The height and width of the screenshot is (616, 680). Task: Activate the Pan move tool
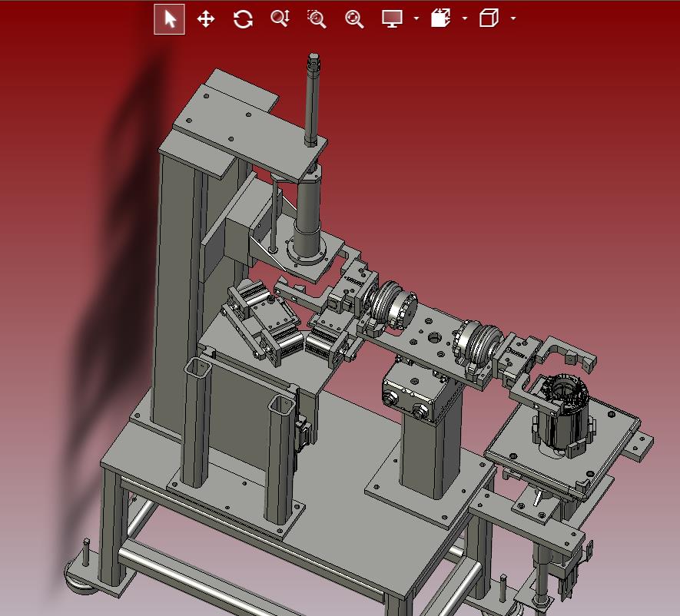(206, 19)
